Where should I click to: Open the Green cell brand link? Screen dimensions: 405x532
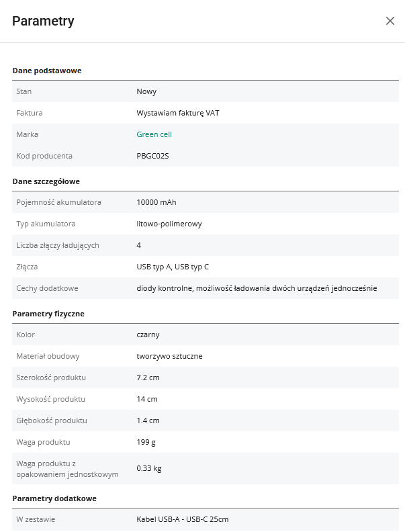154,134
